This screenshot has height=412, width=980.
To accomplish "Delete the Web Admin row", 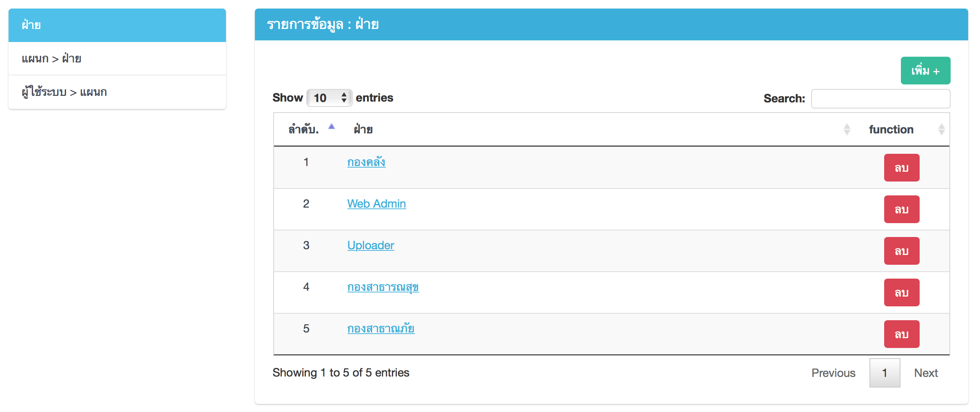I will coord(901,209).
